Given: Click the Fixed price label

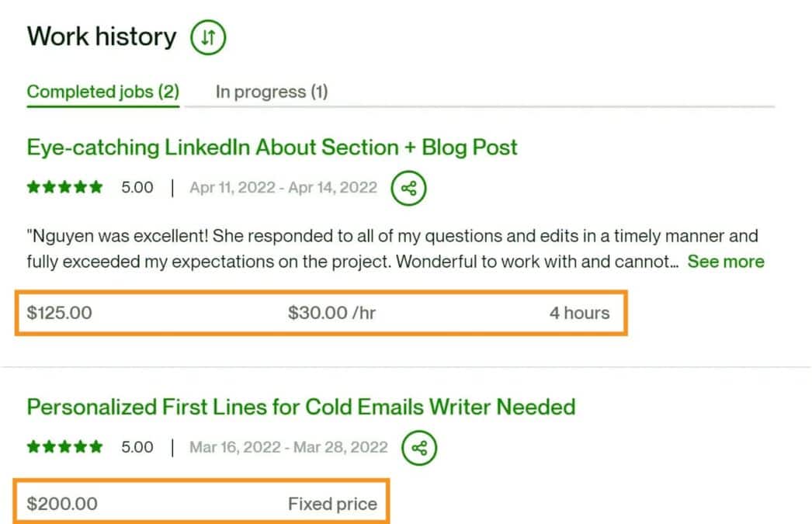Looking at the screenshot, I should pos(332,503).
